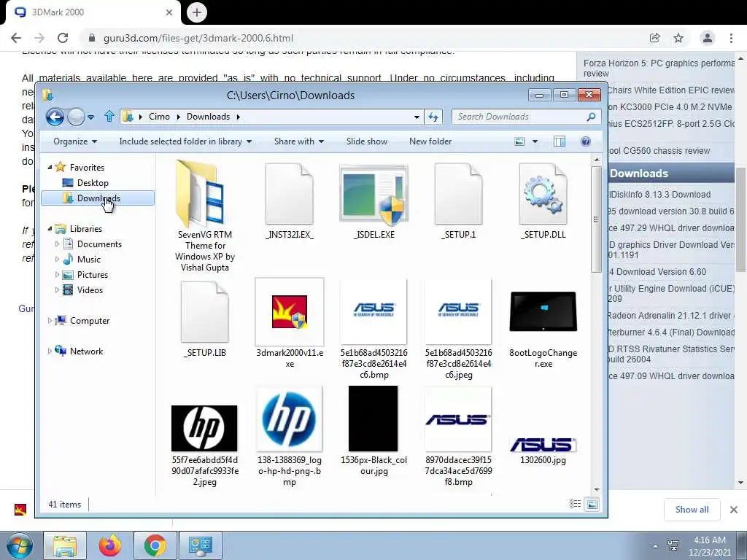This screenshot has width=747, height=560.
Task: Expand the Network tree node
Action: [x=50, y=351]
